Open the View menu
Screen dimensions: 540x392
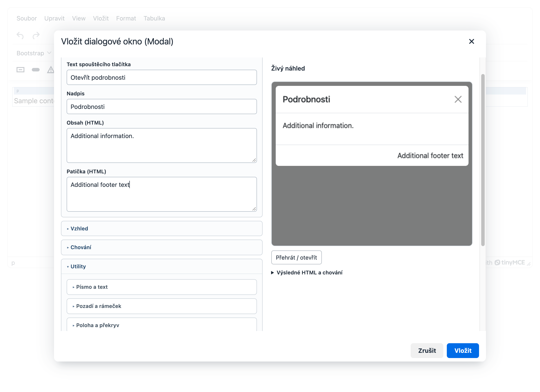click(79, 18)
